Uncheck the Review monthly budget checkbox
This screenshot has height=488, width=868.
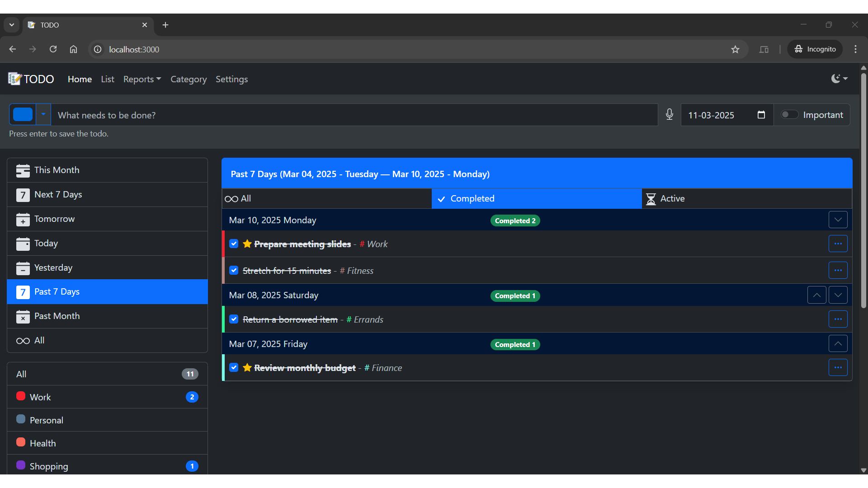(x=234, y=368)
